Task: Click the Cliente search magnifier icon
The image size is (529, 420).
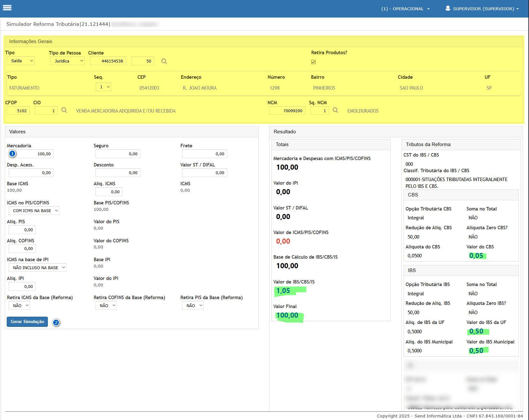Action: coord(164,61)
